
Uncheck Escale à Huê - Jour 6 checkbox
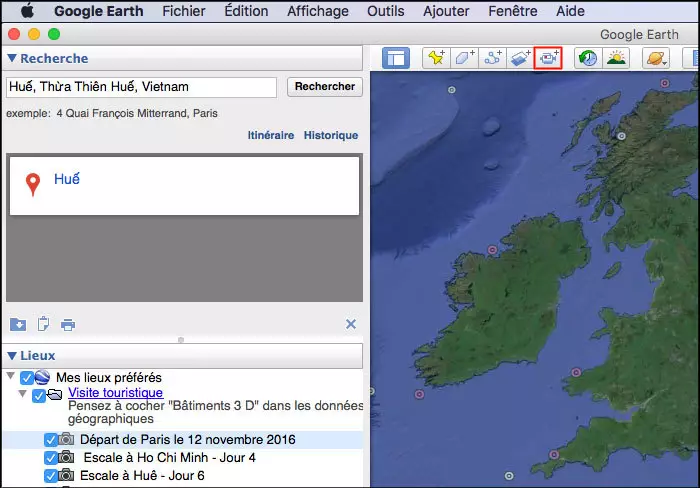click(50, 476)
